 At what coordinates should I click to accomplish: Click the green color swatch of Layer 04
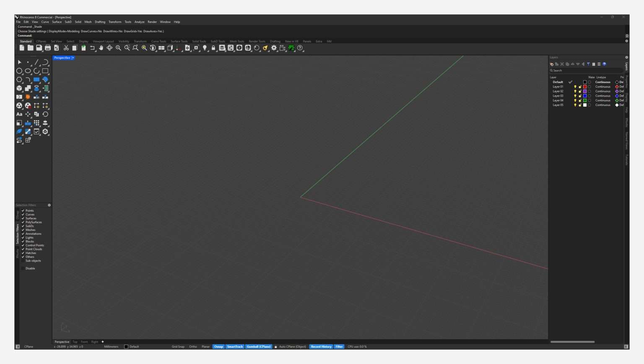pyautogui.click(x=585, y=101)
